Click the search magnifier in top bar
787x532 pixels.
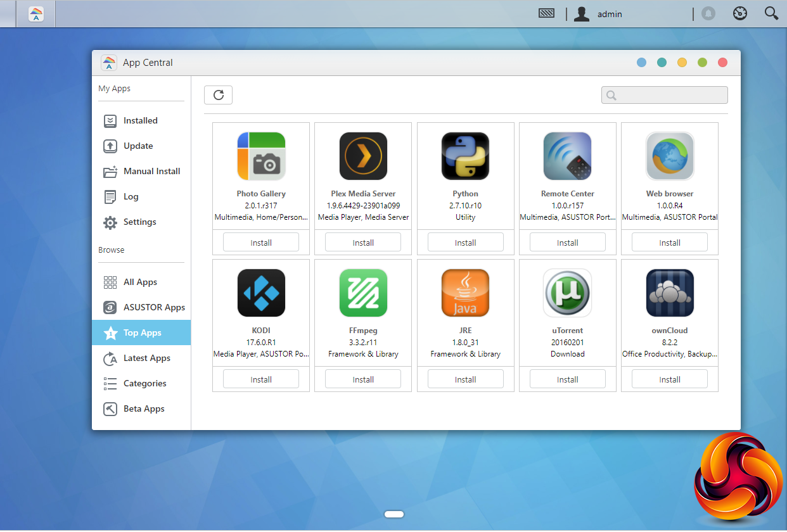tap(771, 13)
